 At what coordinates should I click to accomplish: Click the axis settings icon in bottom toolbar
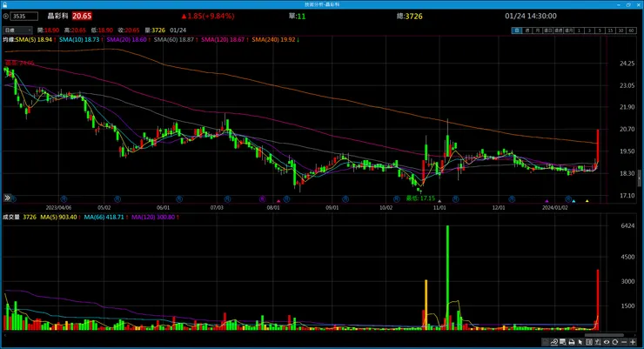598,342
